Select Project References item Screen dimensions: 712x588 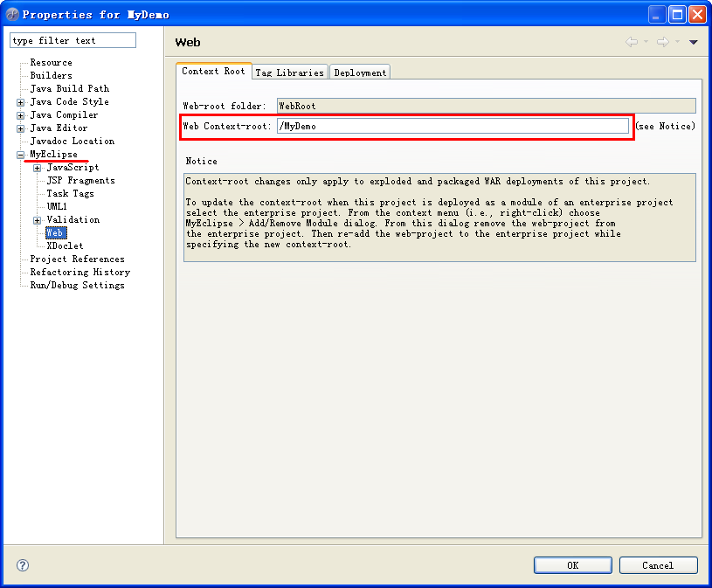tap(77, 259)
